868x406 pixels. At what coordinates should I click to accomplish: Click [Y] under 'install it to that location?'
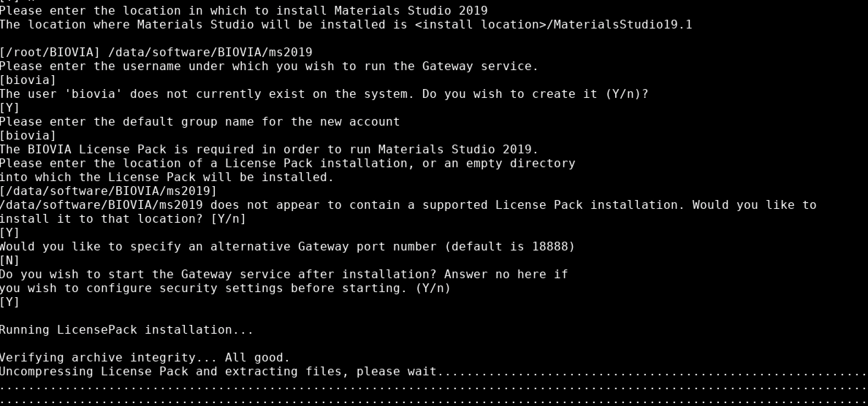pos(10,233)
